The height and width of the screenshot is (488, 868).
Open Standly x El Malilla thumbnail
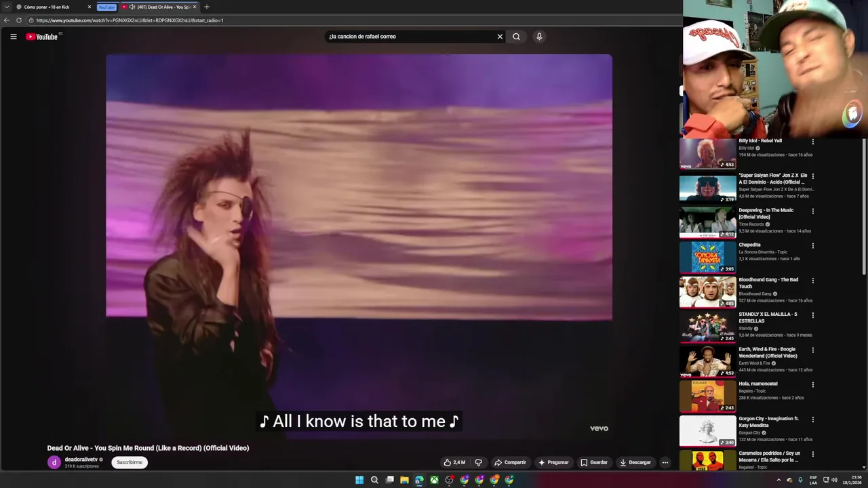[x=707, y=327]
